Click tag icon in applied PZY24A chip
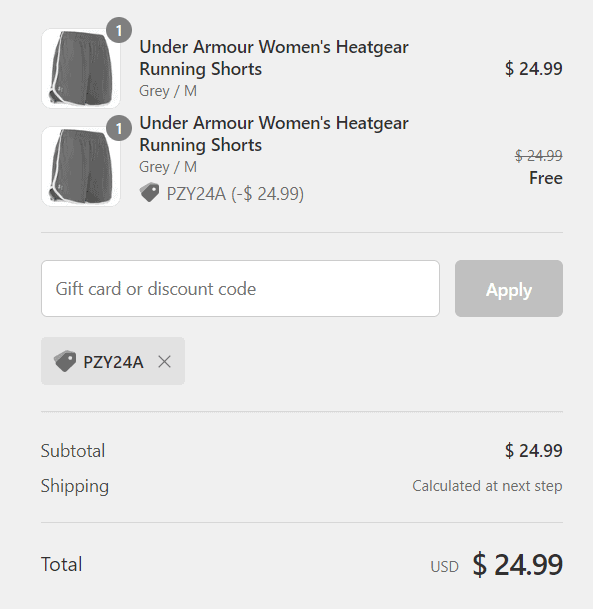Screen dimensions: 593x609 (65, 361)
